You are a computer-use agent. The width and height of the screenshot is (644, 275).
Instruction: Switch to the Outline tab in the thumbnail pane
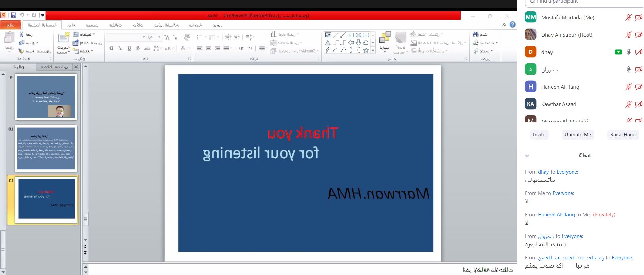coord(54,67)
